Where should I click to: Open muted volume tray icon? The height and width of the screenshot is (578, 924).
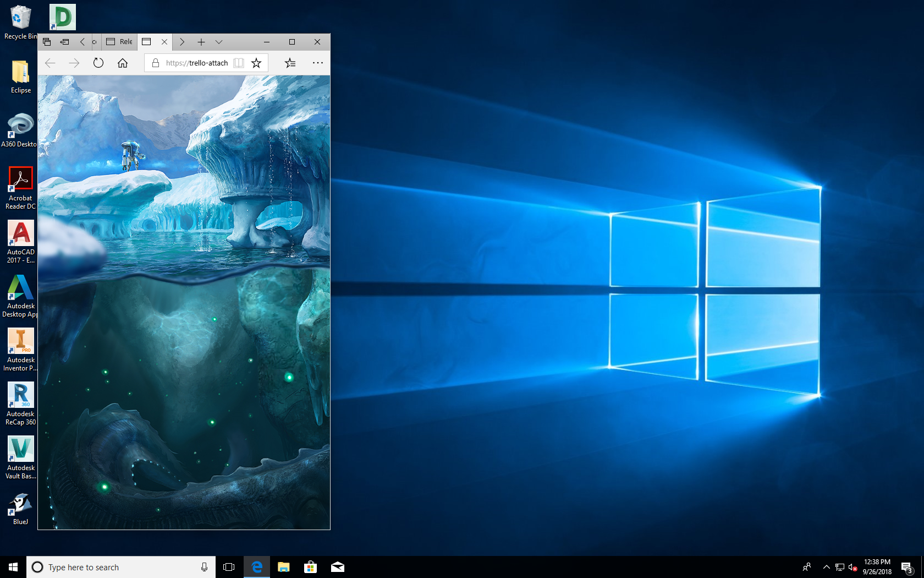853,567
